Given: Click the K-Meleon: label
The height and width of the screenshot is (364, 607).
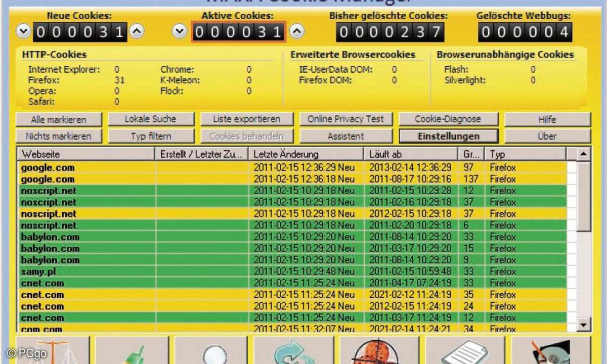Looking at the screenshot, I should (x=180, y=80).
